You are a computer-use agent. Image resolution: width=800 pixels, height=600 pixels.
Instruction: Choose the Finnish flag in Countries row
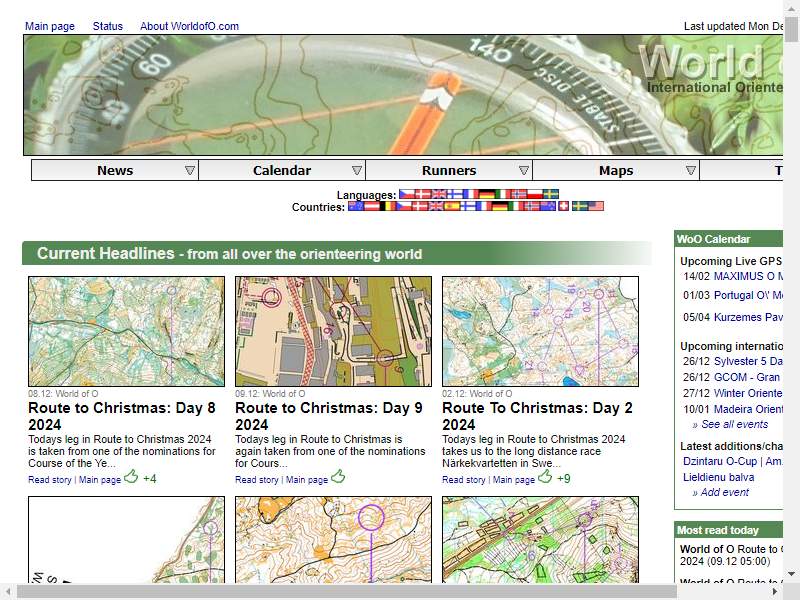tap(468, 206)
